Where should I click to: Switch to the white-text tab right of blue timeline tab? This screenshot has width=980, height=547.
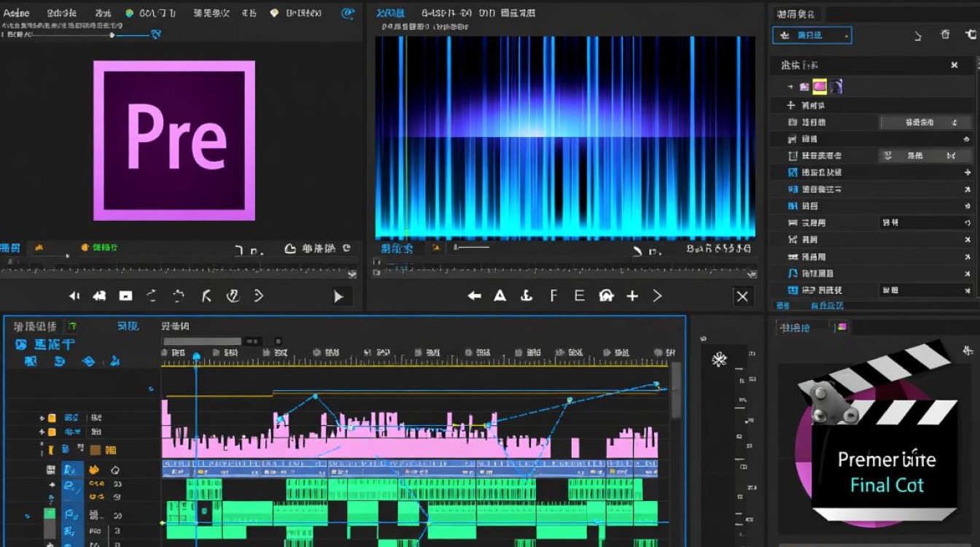coord(176,326)
